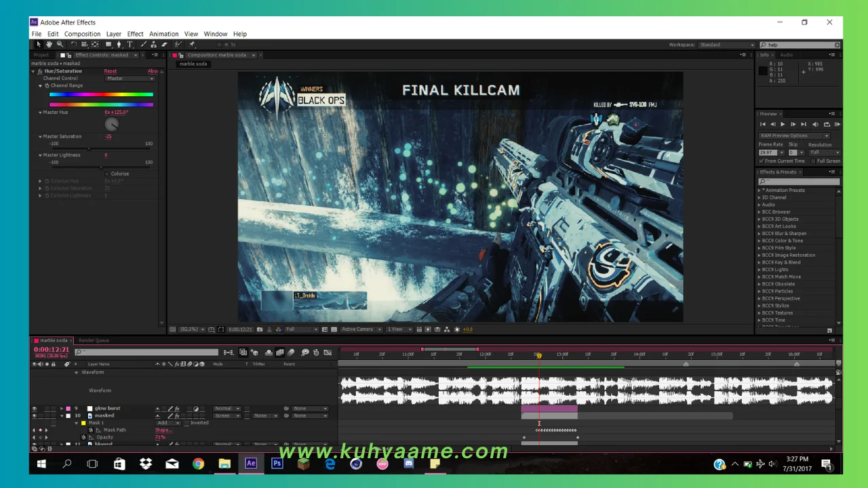Open Mask 1 Add mode dropdown
This screenshot has height=488, width=868.
[167, 423]
